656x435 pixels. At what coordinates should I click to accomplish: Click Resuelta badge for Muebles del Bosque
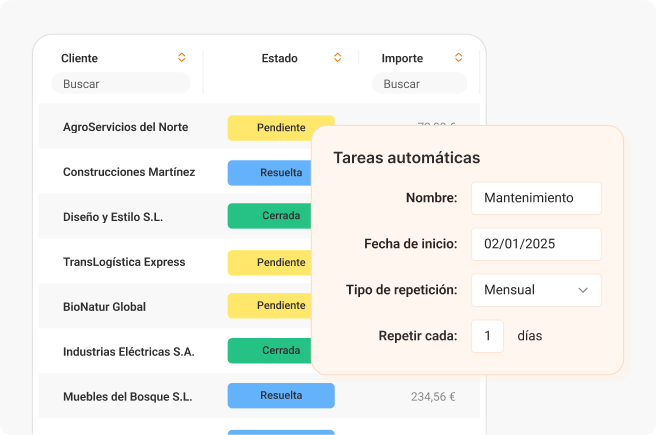pos(281,395)
